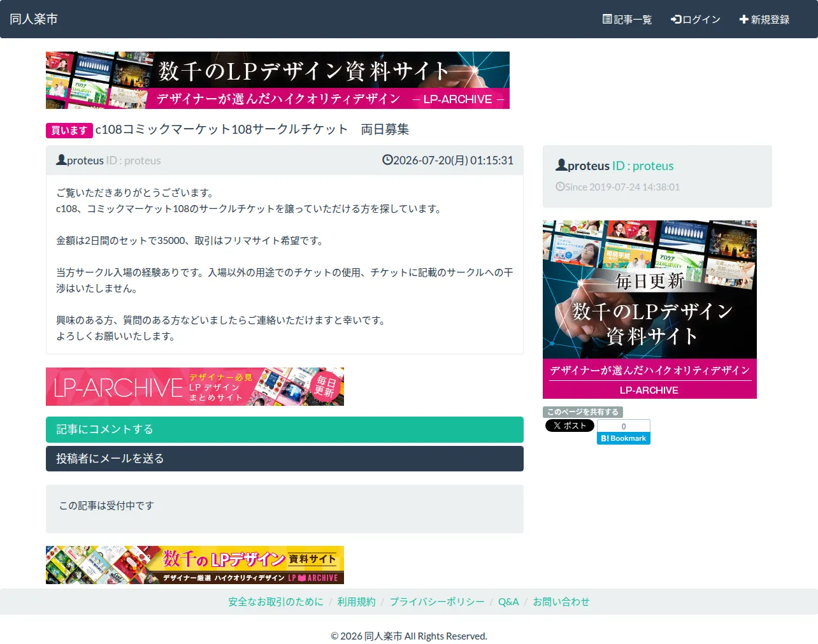Click the plus icon beside 新規登録
The image size is (818, 644).
(x=743, y=19)
